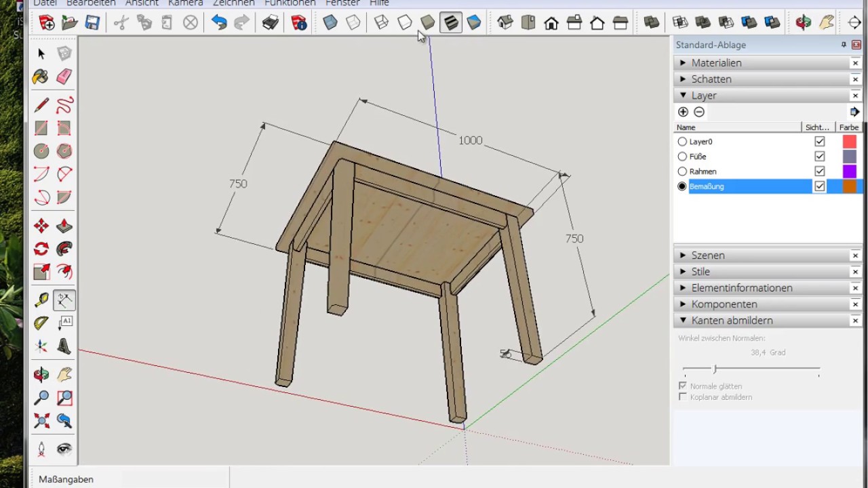Choose the Eraser tool

[x=64, y=77]
